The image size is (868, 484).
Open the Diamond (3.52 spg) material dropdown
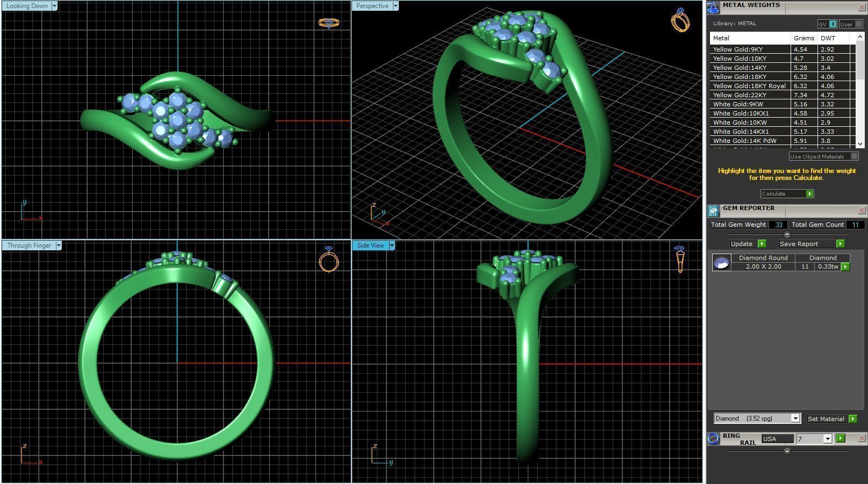(x=795, y=418)
